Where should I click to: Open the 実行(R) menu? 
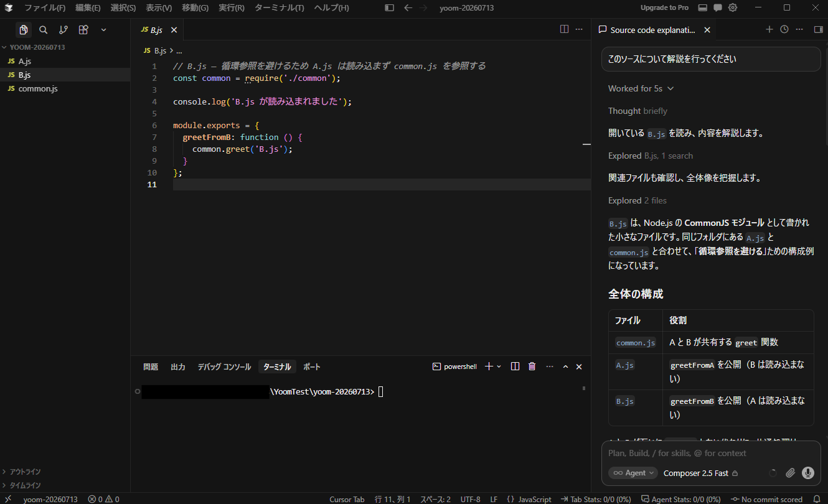(x=231, y=8)
